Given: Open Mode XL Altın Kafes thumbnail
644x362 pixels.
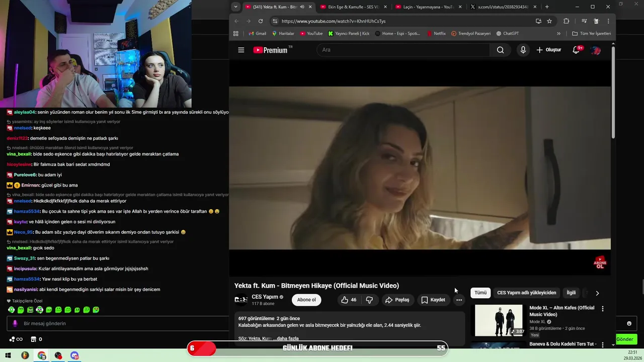Looking at the screenshot, I should (499, 320).
